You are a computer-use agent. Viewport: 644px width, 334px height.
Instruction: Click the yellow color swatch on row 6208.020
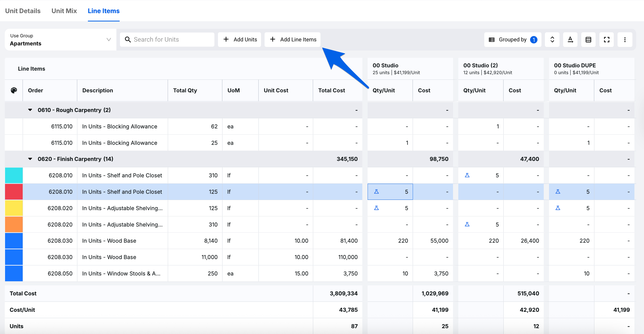pos(14,208)
